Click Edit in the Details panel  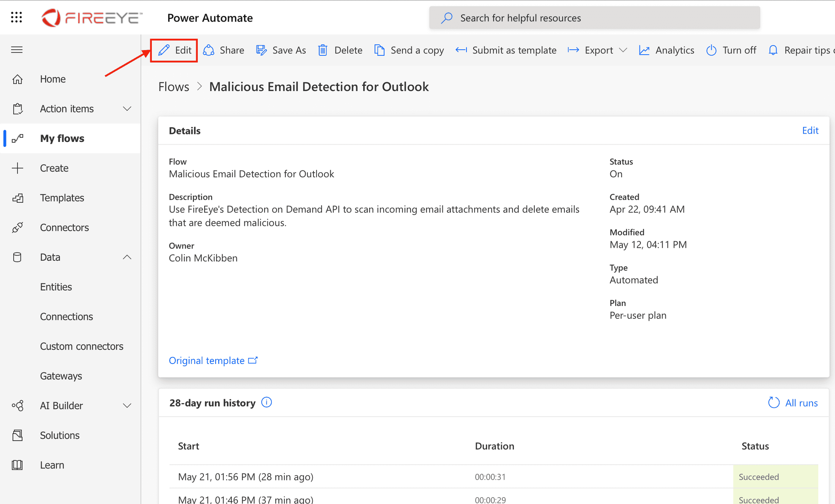pos(810,130)
